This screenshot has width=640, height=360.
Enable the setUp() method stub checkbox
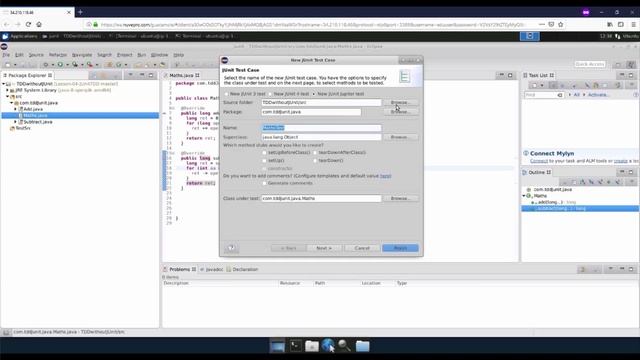coord(264,161)
